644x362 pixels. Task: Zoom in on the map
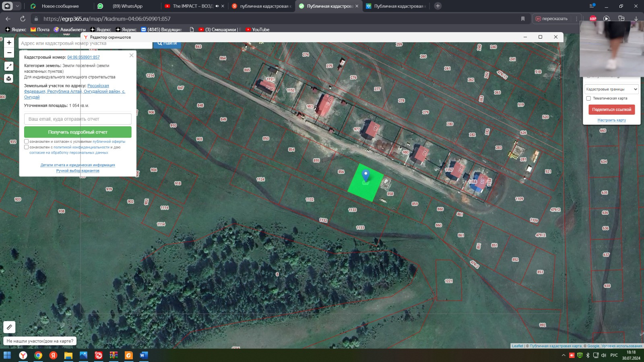coord(9,43)
